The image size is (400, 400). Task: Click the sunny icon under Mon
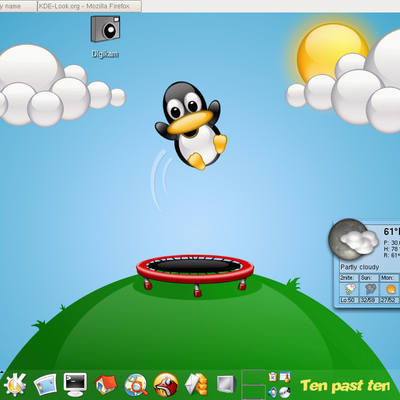[390, 289]
